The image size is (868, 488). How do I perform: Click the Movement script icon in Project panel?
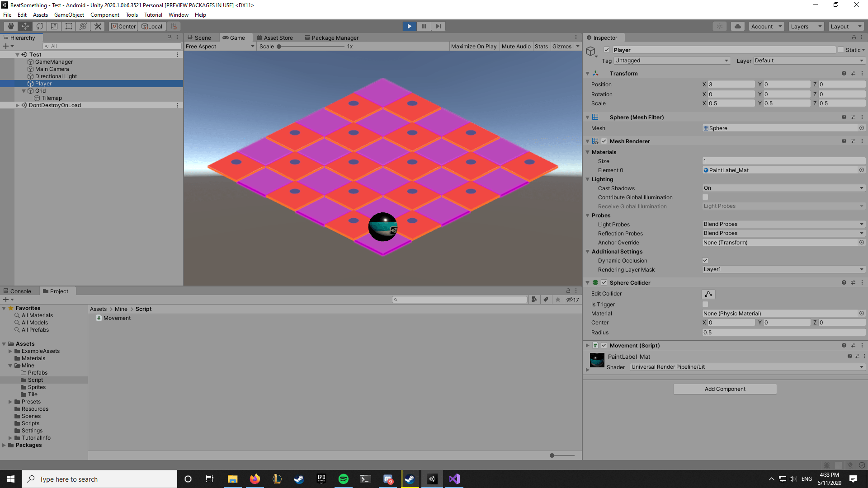coord(99,318)
